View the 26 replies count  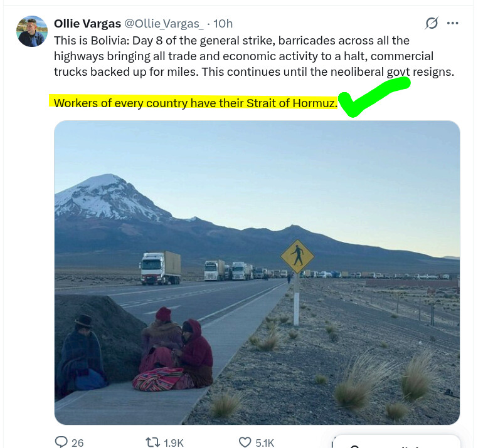77,443
